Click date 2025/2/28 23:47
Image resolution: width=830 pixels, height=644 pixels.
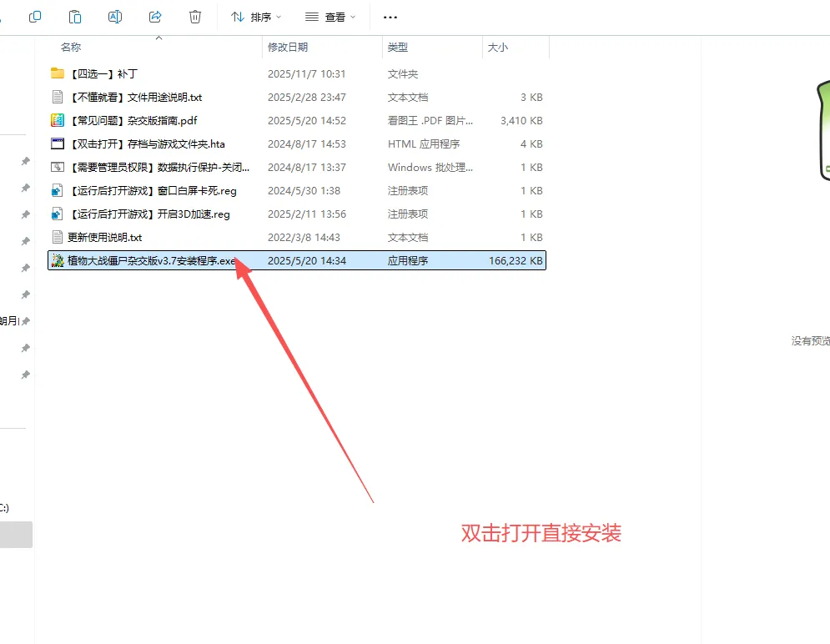point(307,98)
